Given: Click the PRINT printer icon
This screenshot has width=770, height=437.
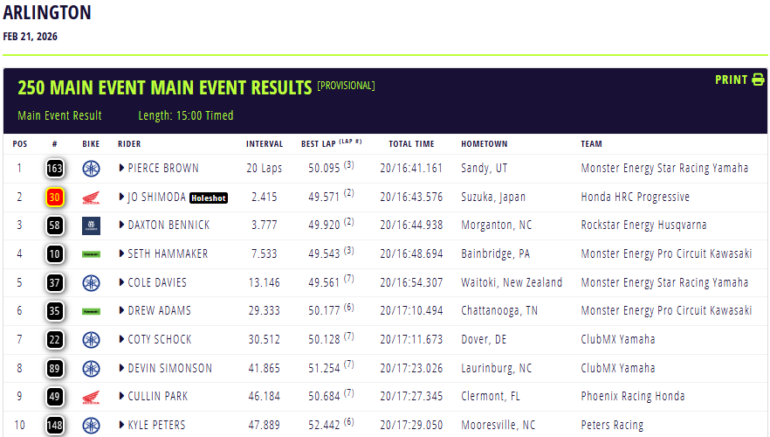Looking at the screenshot, I should point(757,80).
